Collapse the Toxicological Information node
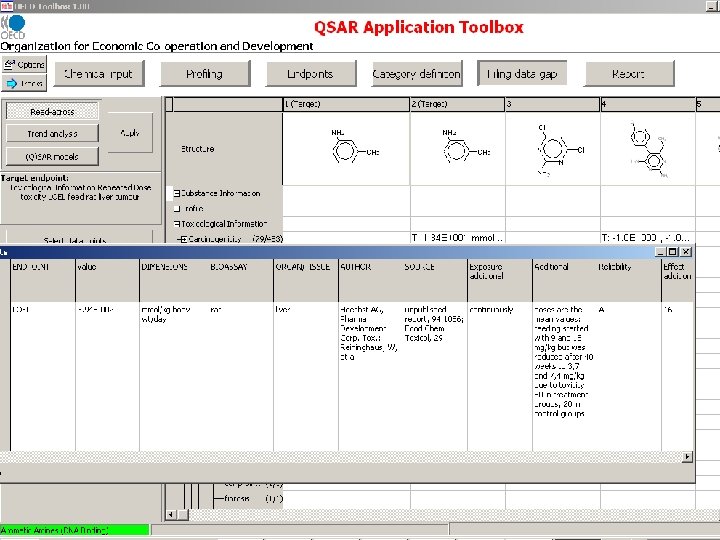Viewport: 720px width, 540px height. click(x=177, y=224)
